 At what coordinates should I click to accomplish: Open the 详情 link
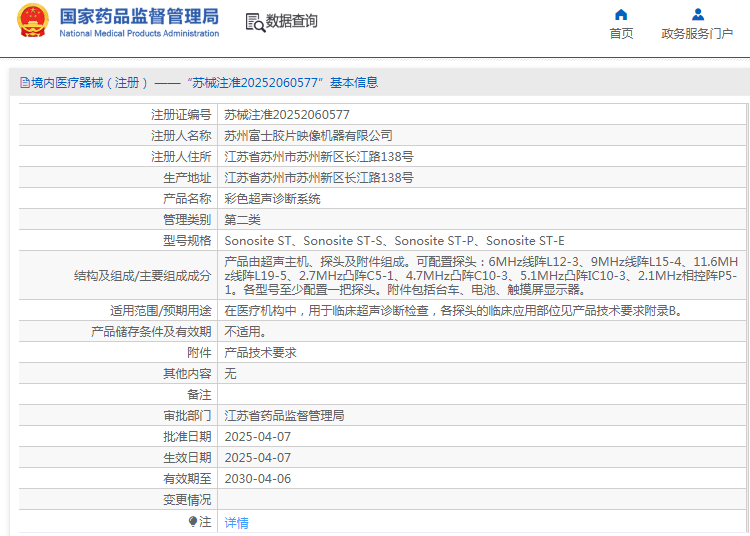tap(236, 523)
